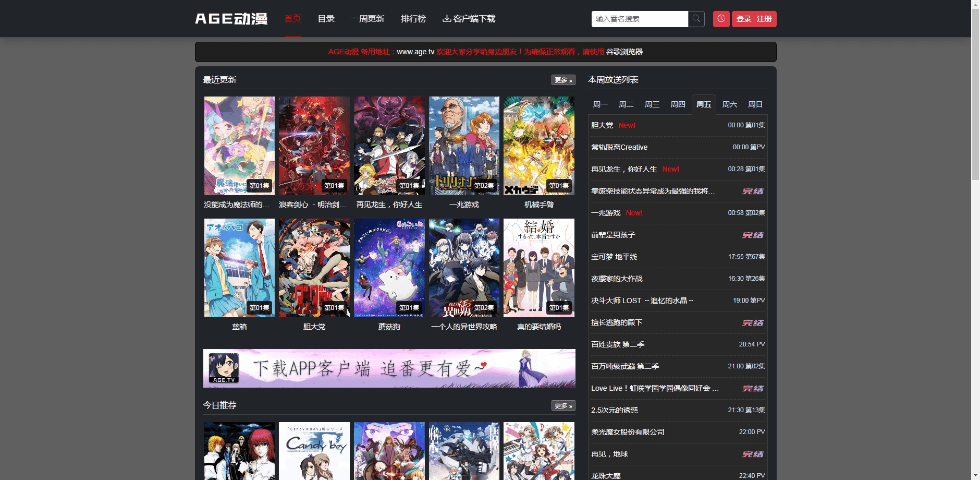Click 机械手臂 title text under poster

[x=539, y=205]
